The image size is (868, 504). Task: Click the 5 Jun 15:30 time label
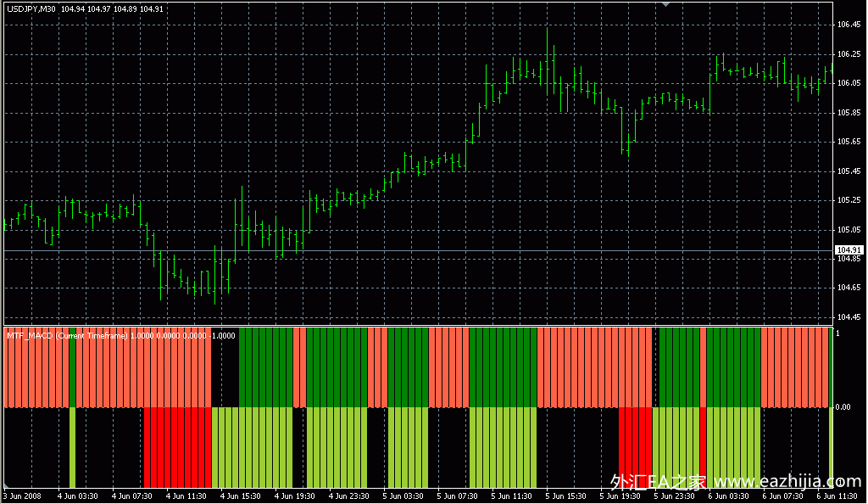[x=565, y=496]
